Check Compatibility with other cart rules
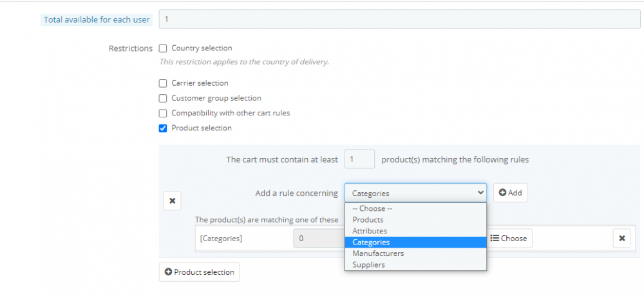Screen dimensions: 644x296 (163, 113)
